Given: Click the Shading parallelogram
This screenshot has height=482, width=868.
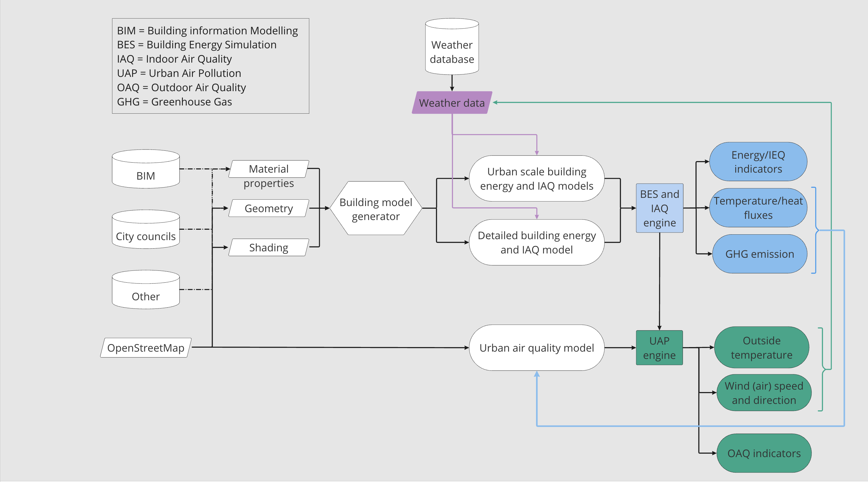Looking at the screenshot, I should [268, 248].
